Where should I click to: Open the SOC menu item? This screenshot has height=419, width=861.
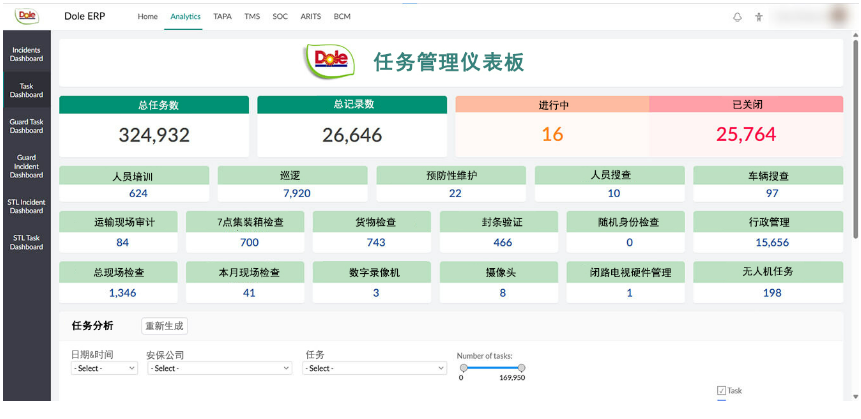click(280, 16)
